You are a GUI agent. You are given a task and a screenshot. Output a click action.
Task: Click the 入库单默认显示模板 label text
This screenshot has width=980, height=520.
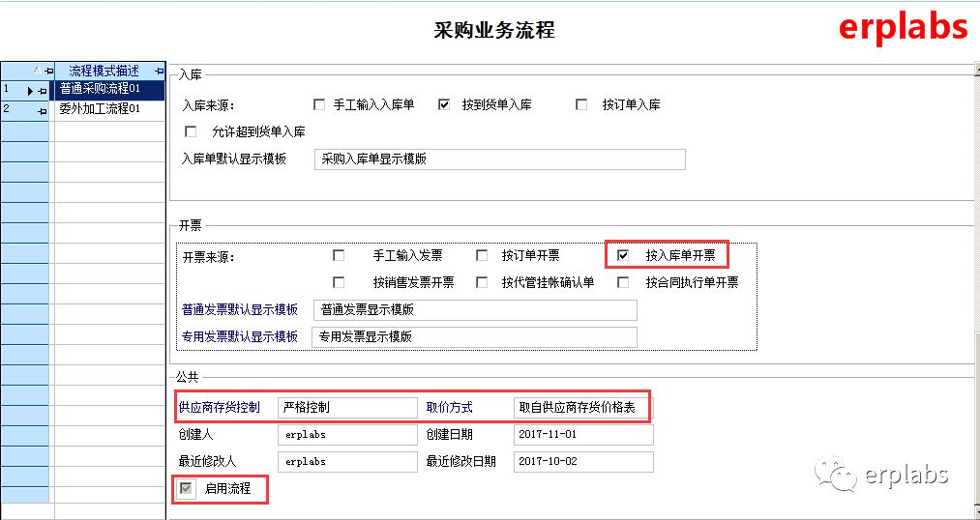[234, 159]
